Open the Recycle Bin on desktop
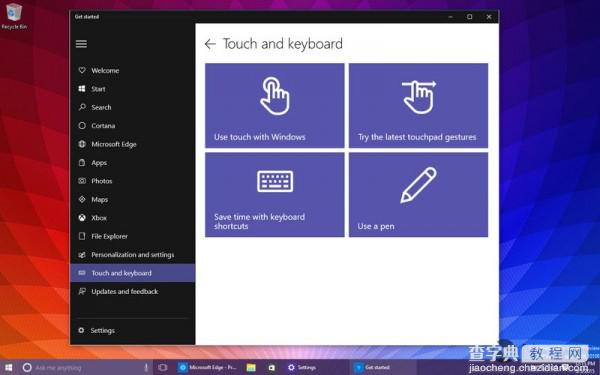 14,16
